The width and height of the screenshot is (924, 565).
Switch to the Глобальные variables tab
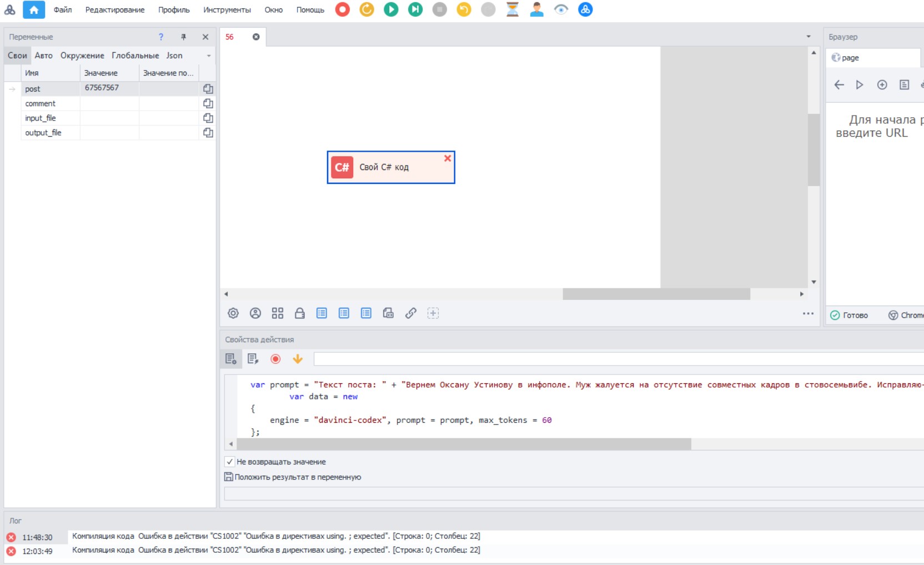pos(135,56)
